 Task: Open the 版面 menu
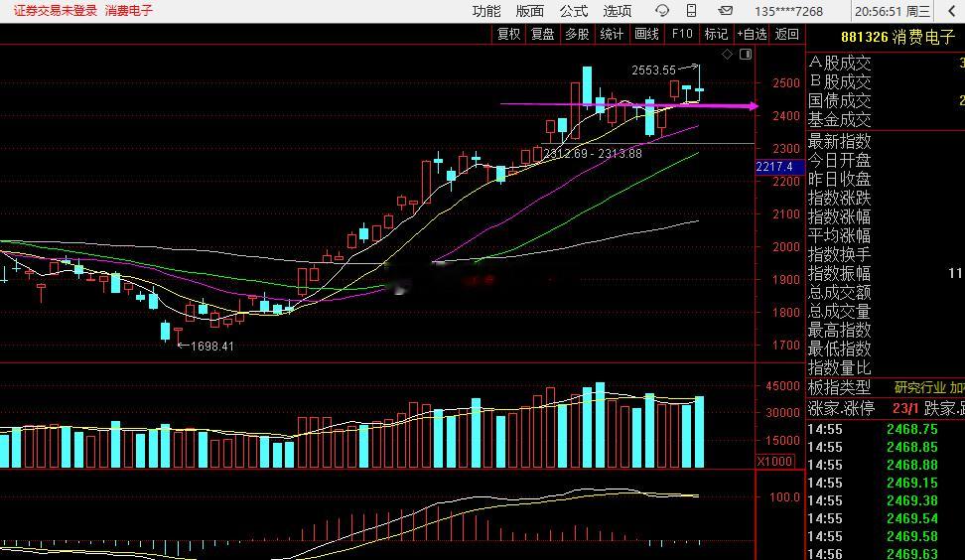530,11
